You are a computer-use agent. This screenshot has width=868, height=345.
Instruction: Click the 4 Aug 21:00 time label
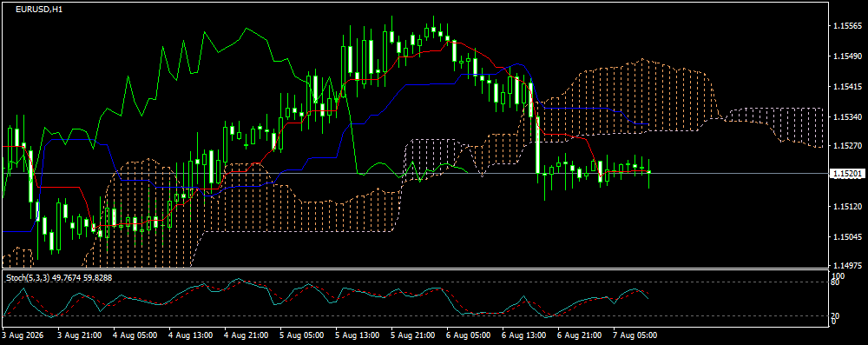(x=247, y=335)
